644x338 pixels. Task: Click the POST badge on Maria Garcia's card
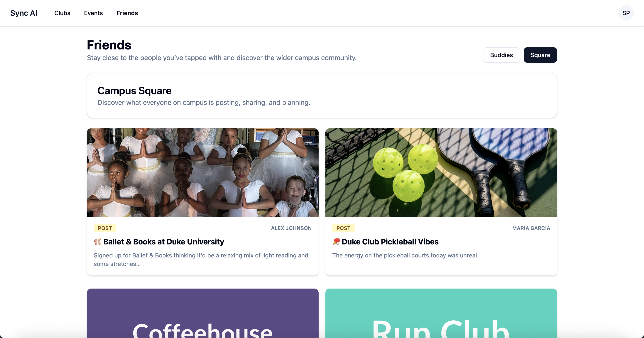(x=343, y=228)
